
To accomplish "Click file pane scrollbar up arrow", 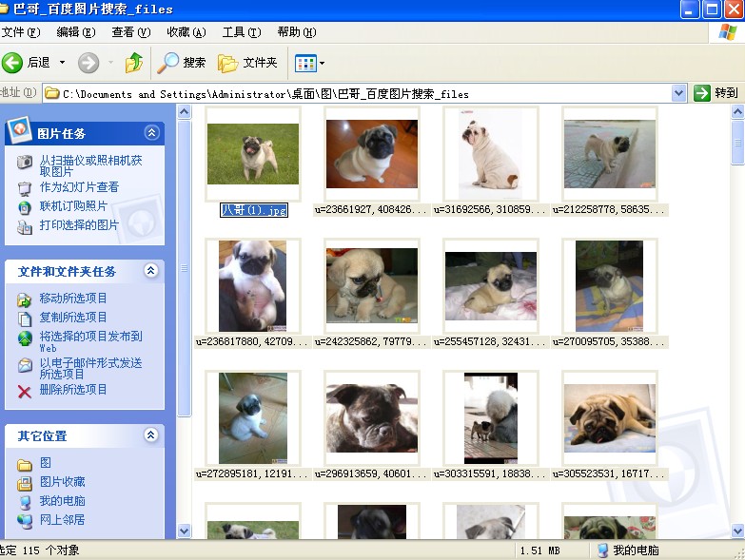I will click(737, 112).
